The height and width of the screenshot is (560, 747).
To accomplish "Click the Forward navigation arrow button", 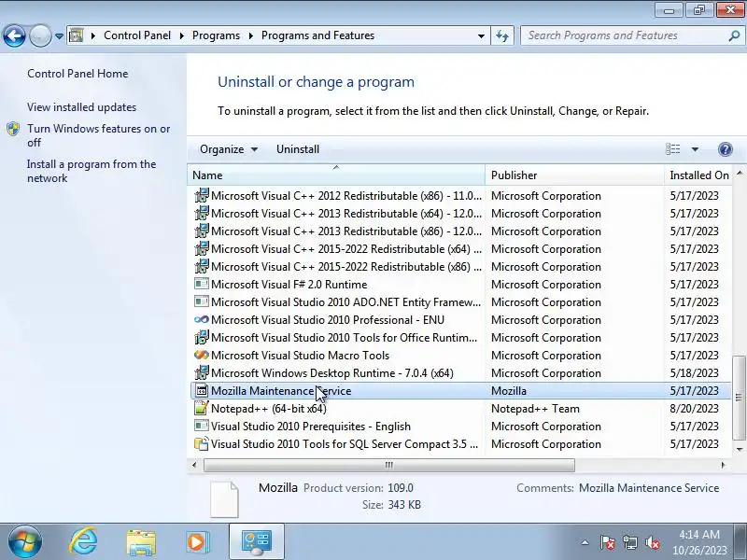I will (x=41, y=35).
